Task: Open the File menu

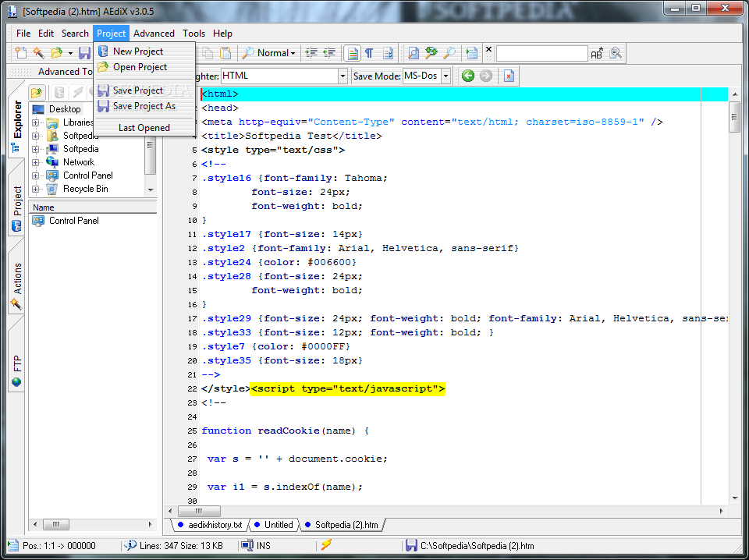Action: click(x=23, y=34)
